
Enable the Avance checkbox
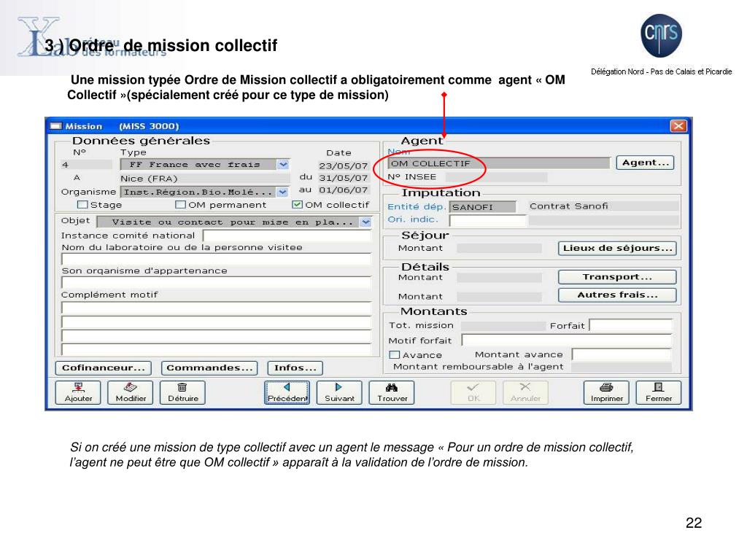[395, 355]
